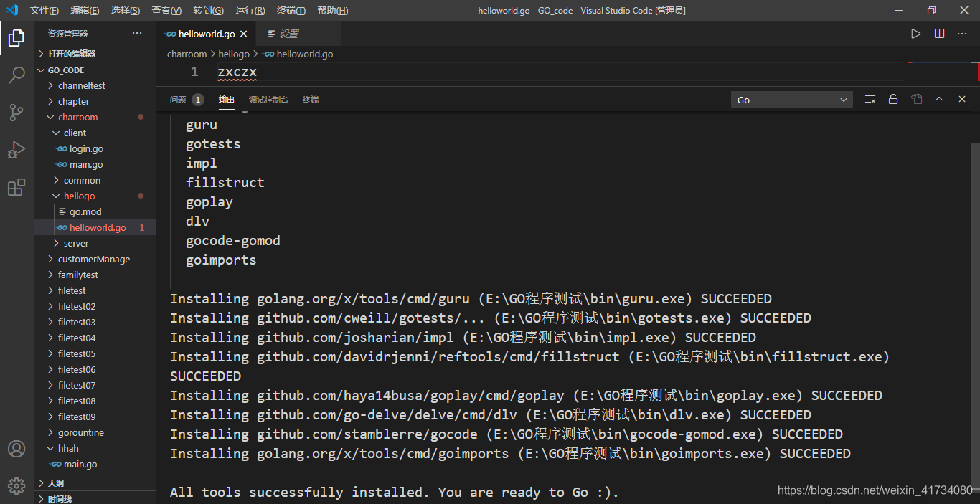Open main.go under the client folder
The image size is (980, 504).
95,164
